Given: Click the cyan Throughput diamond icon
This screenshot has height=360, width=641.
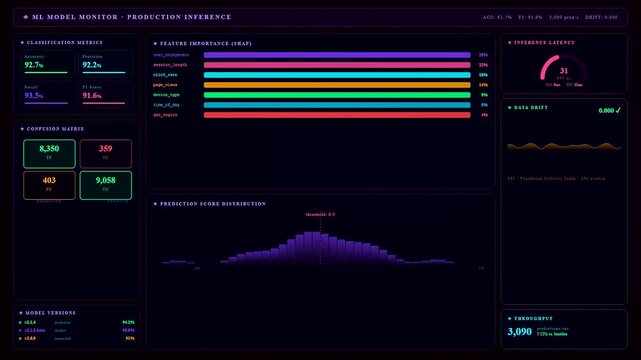Looking at the screenshot, I should point(509,318).
